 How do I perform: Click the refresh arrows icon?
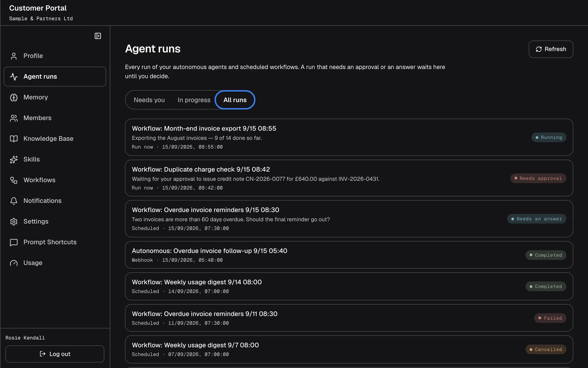coord(539,49)
